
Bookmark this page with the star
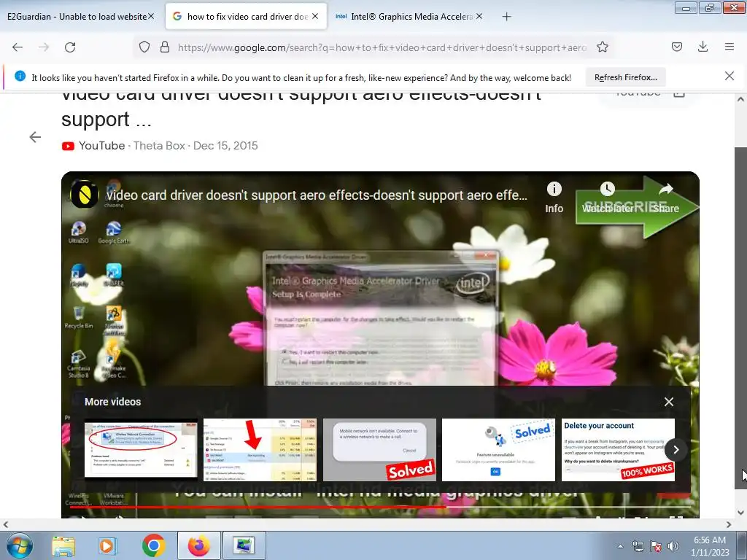(602, 47)
